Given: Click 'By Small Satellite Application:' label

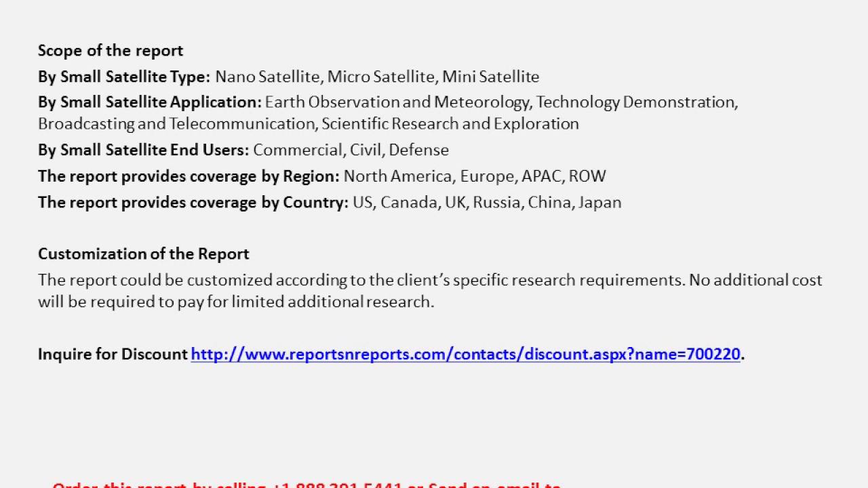Looking at the screenshot, I should point(150,102).
